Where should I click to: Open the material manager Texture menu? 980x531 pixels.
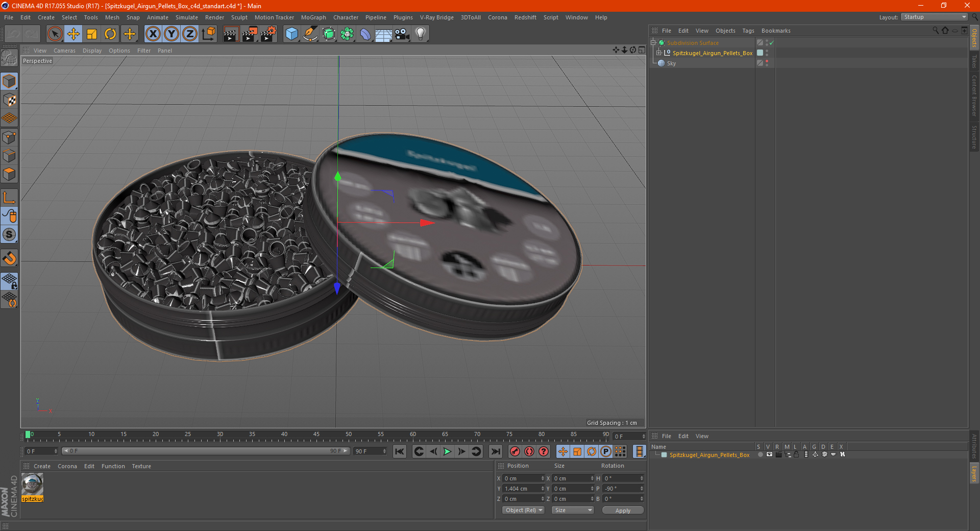click(141, 466)
